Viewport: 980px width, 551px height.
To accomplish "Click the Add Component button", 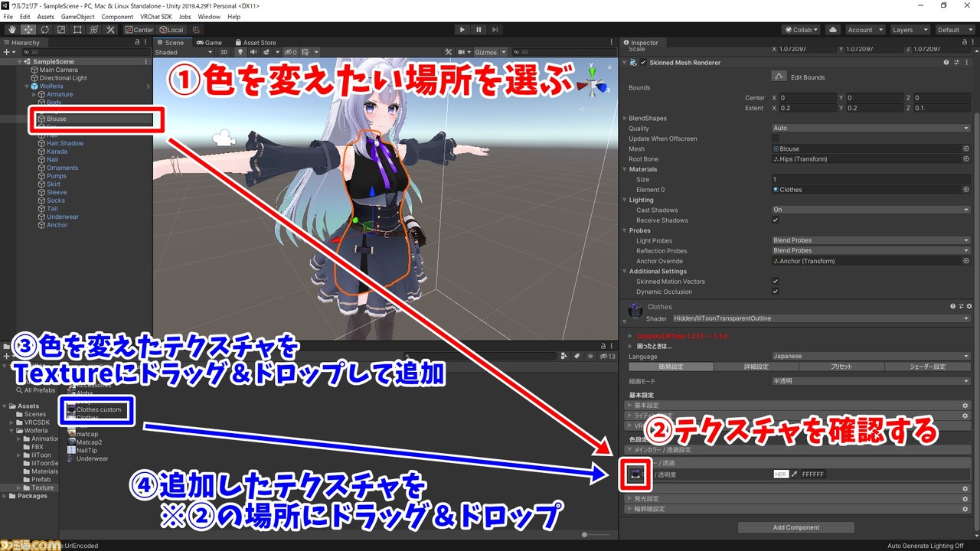I will point(796,527).
